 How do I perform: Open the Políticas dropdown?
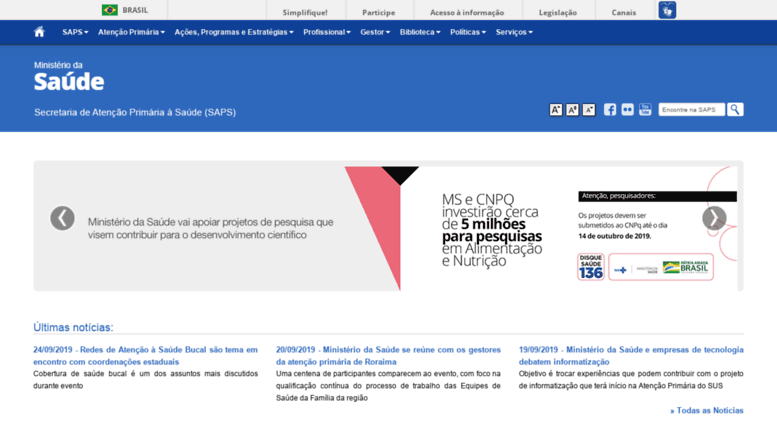tap(468, 32)
